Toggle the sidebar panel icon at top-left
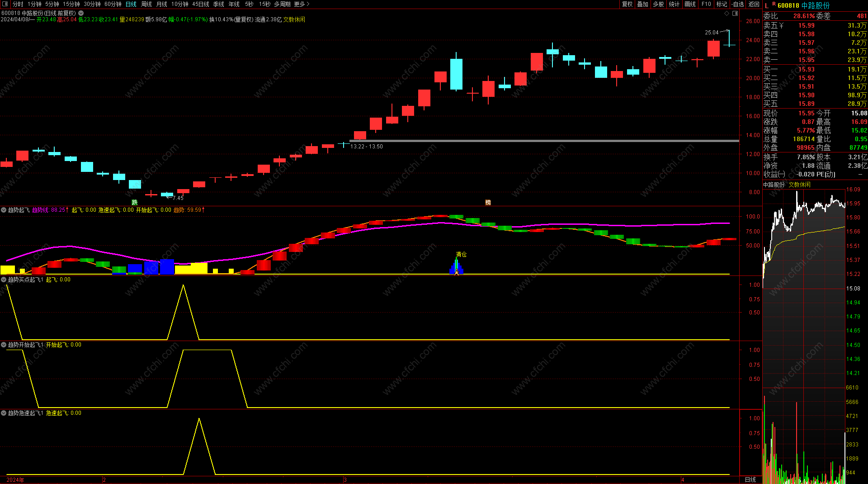 (5, 4)
